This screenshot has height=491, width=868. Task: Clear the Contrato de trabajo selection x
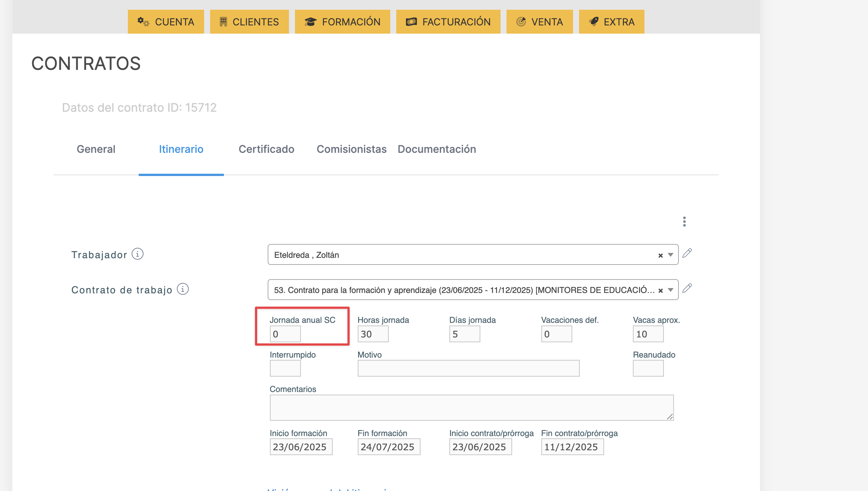(661, 290)
